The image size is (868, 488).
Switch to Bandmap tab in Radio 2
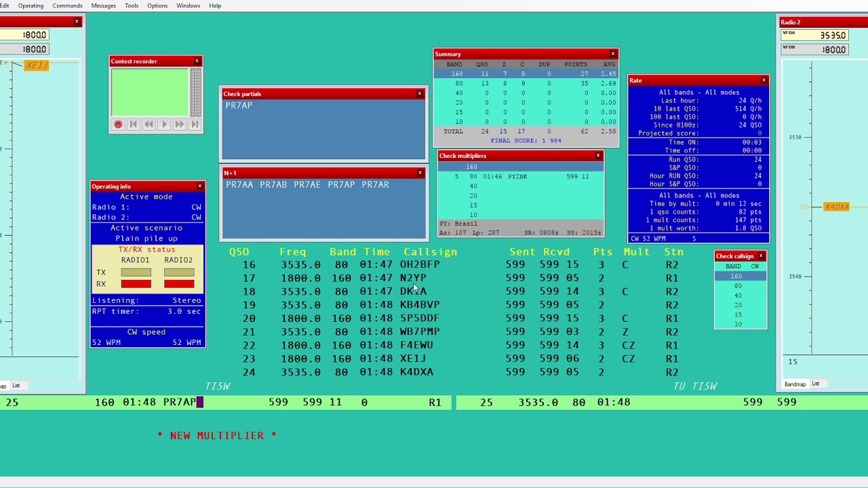[x=795, y=384]
